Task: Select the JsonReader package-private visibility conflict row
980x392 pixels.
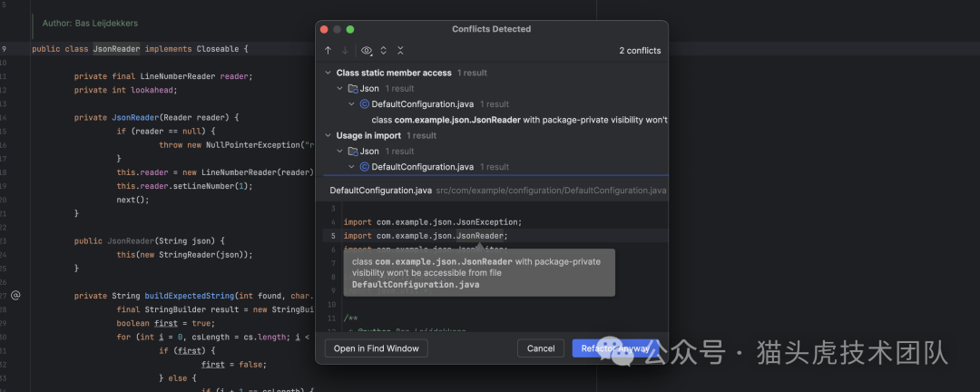Action: [x=519, y=120]
